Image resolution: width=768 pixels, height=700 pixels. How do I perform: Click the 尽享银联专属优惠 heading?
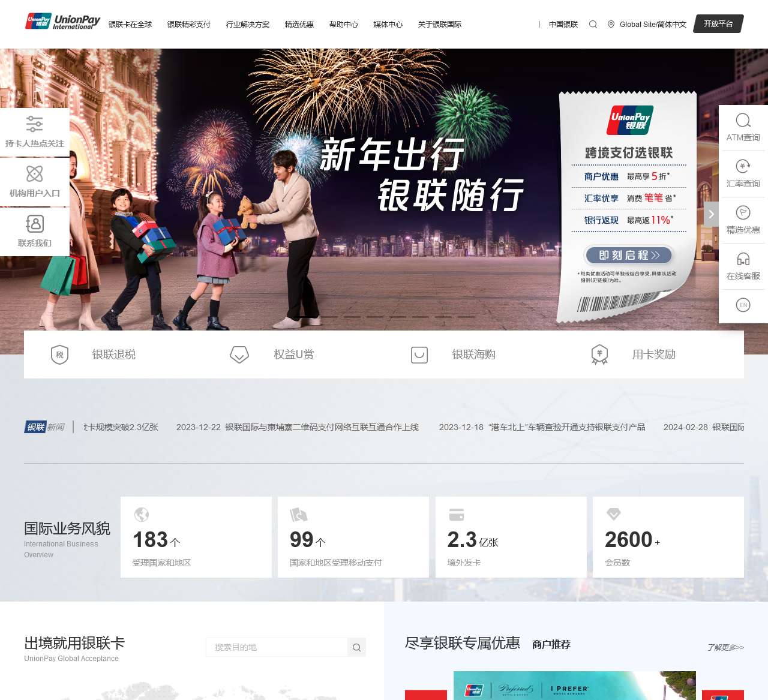[x=463, y=643]
